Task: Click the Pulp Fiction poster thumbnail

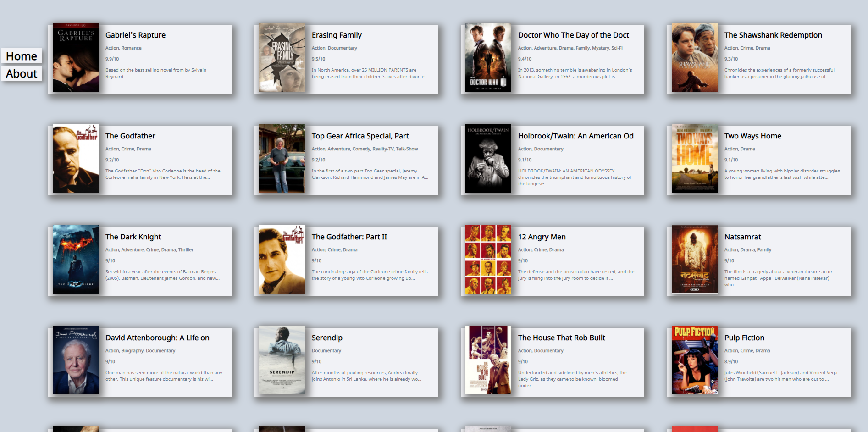Action: coord(695,360)
